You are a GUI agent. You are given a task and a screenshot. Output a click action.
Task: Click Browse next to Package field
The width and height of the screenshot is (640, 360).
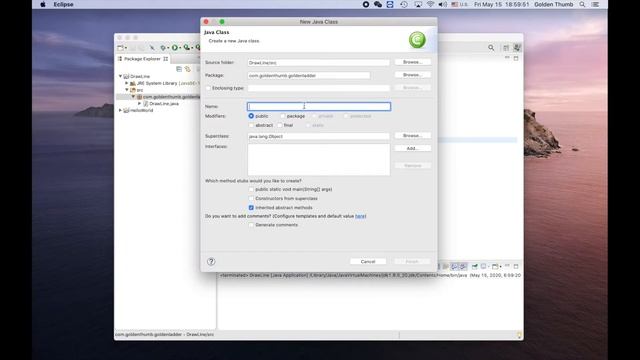(413, 75)
